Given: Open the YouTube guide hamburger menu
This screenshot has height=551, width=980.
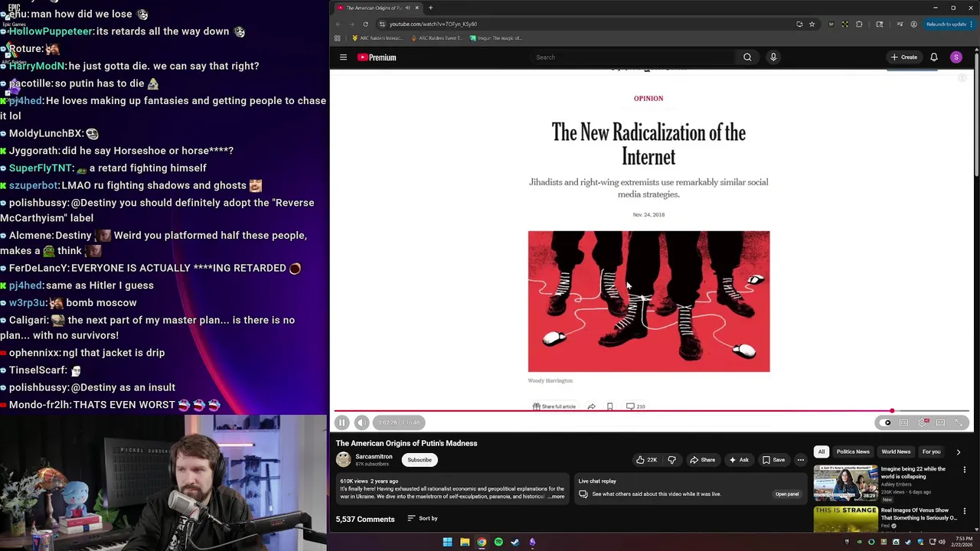Looking at the screenshot, I should 343,57.
